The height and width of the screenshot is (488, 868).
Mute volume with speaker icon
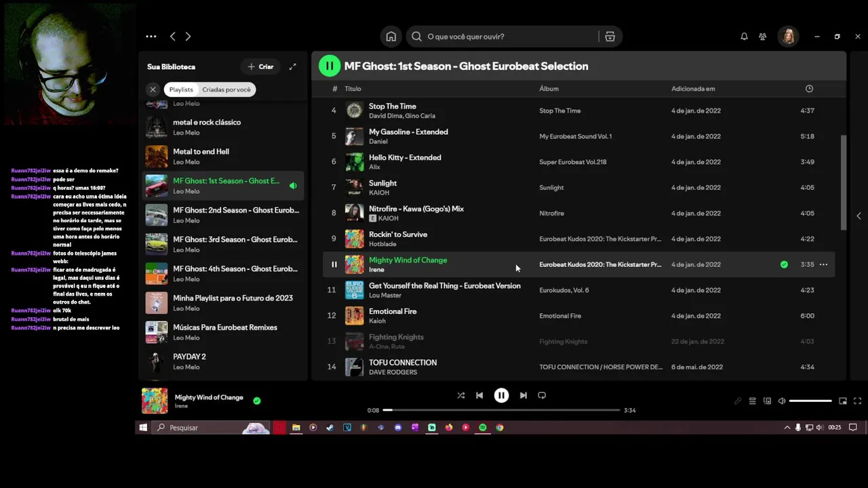[782, 401]
